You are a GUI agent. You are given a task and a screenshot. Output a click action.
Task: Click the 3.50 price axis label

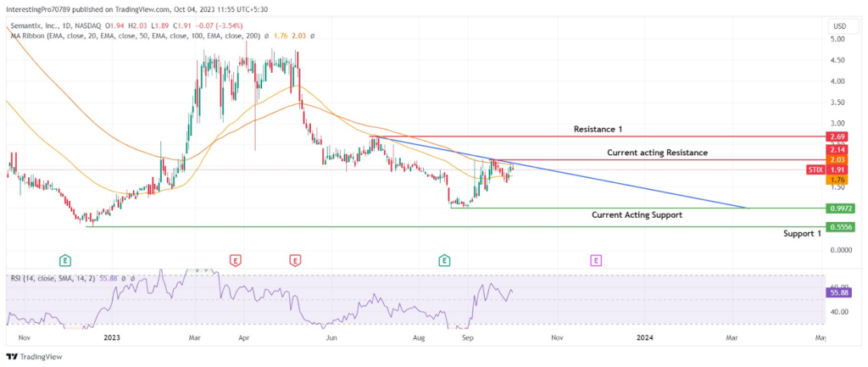tap(837, 103)
